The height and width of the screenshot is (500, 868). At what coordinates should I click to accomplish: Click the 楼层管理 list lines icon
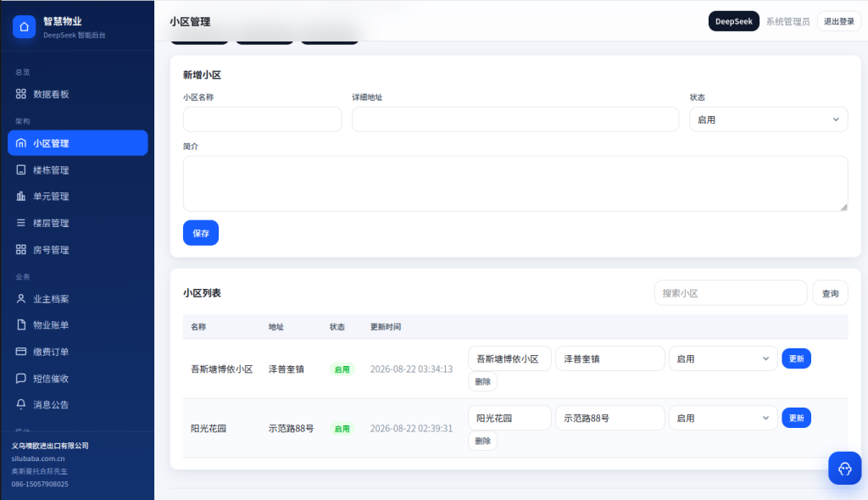tap(21, 223)
